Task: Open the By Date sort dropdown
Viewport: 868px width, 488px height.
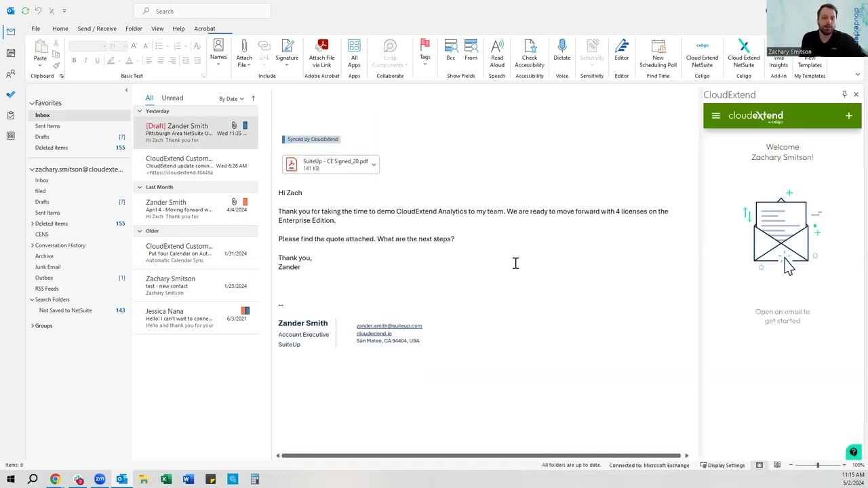Action: point(231,99)
